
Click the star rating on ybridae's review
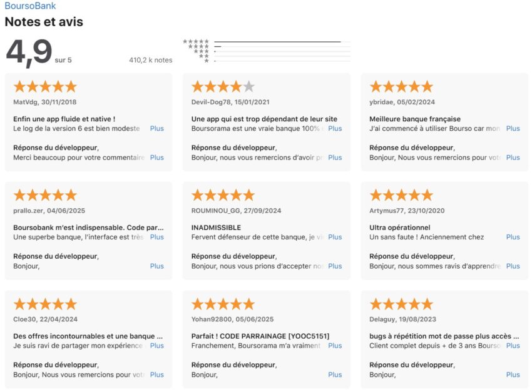pyautogui.click(x=401, y=87)
